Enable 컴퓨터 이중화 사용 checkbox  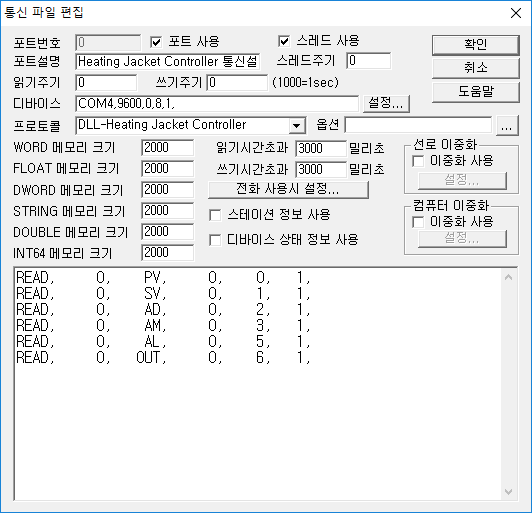point(418,222)
